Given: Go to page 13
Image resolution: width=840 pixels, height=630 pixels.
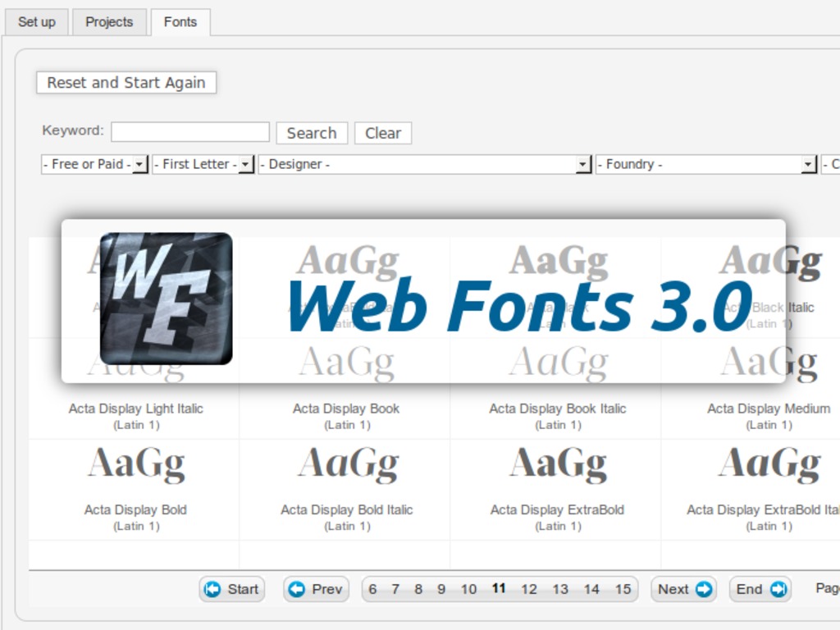Looking at the screenshot, I should point(560,589).
